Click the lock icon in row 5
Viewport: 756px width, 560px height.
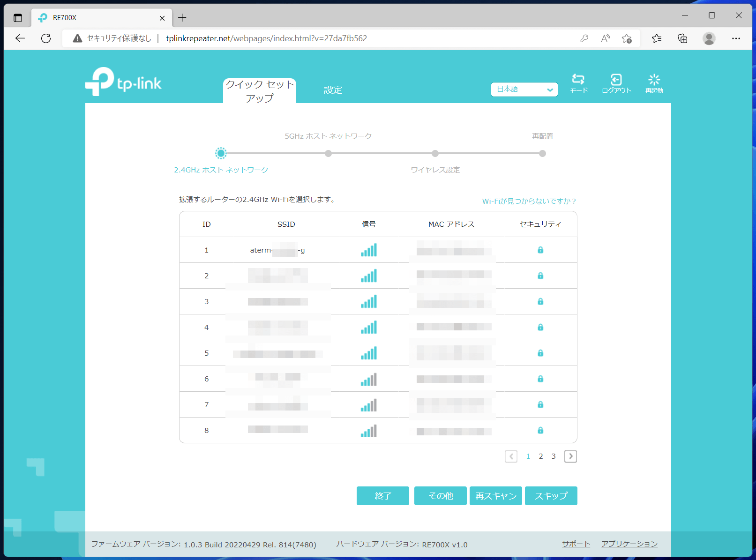[x=540, y=353]
